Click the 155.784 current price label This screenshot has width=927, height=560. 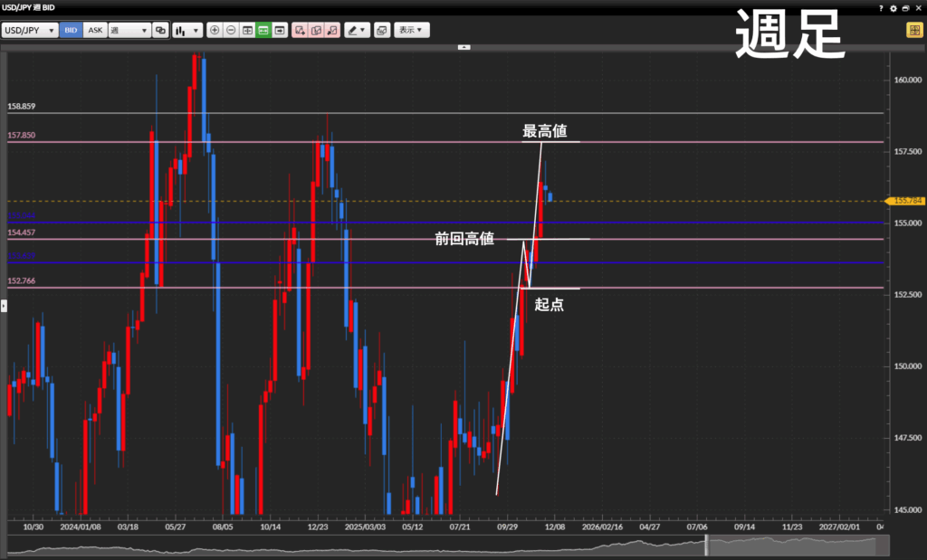pyautogui.click(x=907, y=201)
